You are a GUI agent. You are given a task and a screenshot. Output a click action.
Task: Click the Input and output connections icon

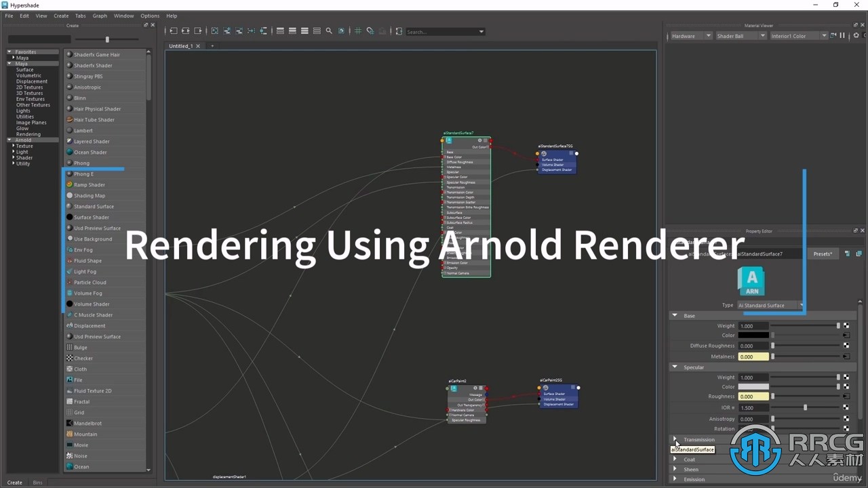point(186,31)
